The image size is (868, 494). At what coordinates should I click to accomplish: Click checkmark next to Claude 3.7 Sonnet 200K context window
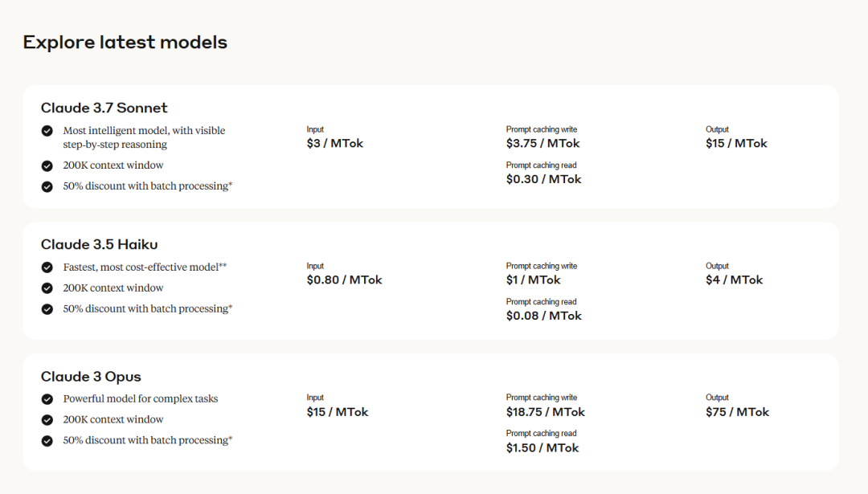pos(47,165)
